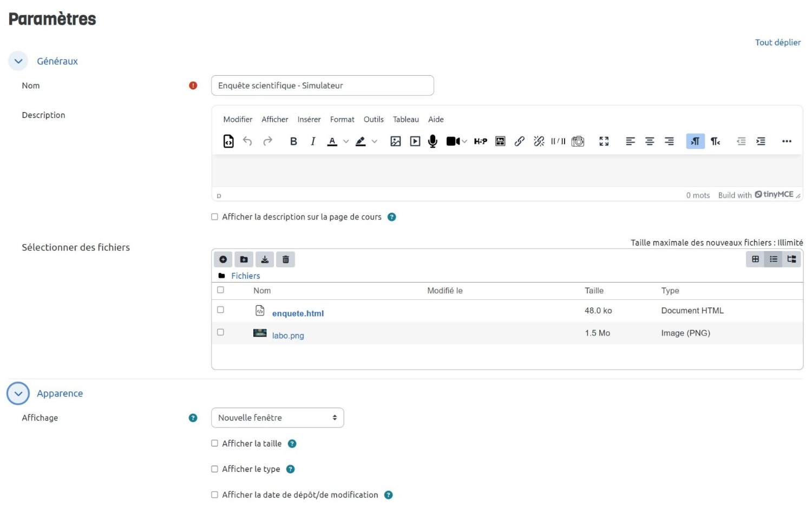Collapse the Généraux section
This screenshot has width=812, height=512.
(18, 61)
